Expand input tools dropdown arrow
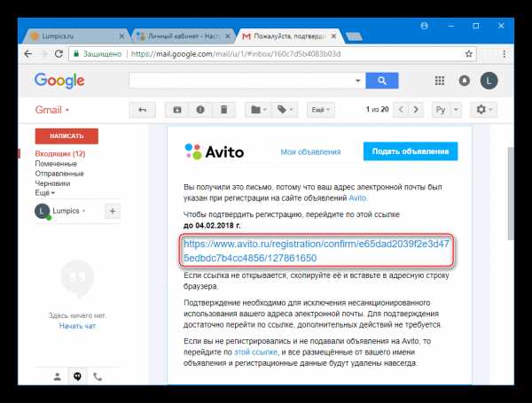 [x=456, y=110]
